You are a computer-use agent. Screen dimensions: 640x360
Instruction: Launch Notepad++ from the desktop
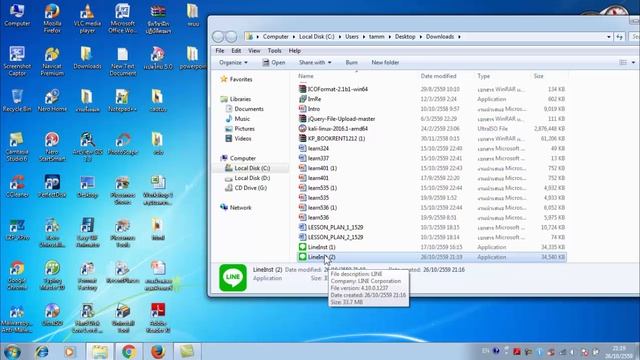tap(122, 100)
